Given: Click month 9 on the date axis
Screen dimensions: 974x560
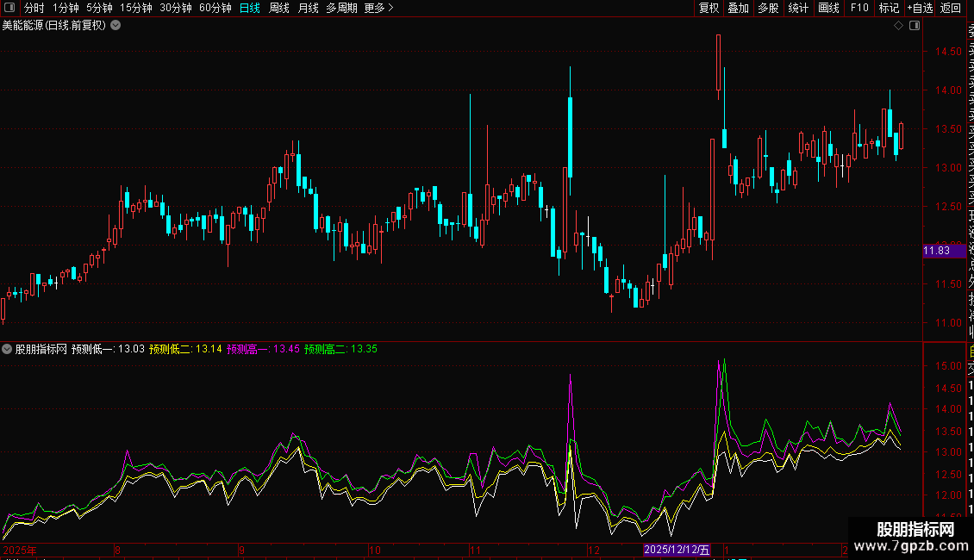Looking at the screenshot, I should (x=241, y=550).
